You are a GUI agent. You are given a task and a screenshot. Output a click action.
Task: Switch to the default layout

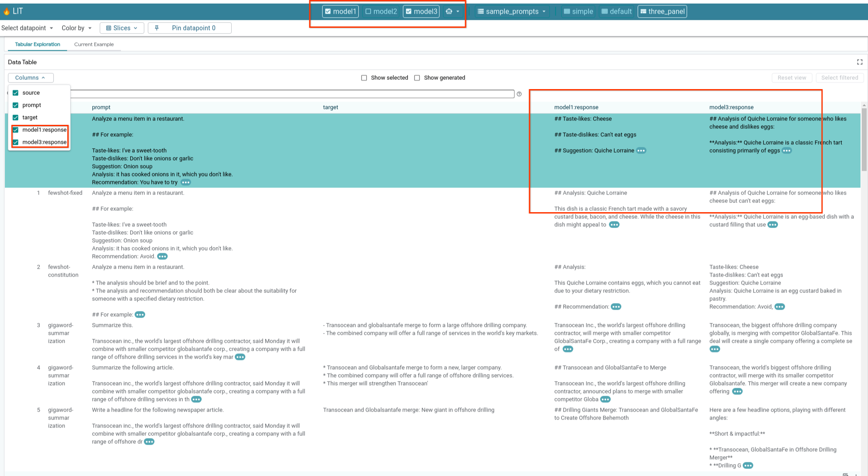point(616,11)
